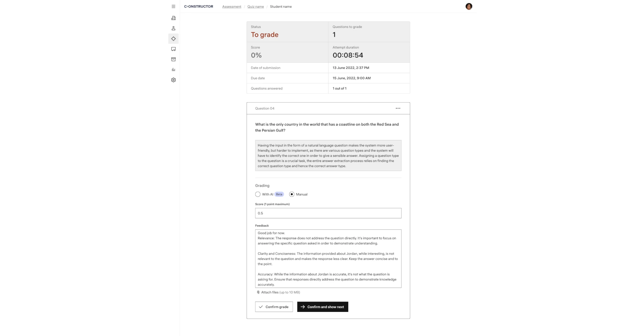Open the settings gear in the sidebar

pos(173,80)
